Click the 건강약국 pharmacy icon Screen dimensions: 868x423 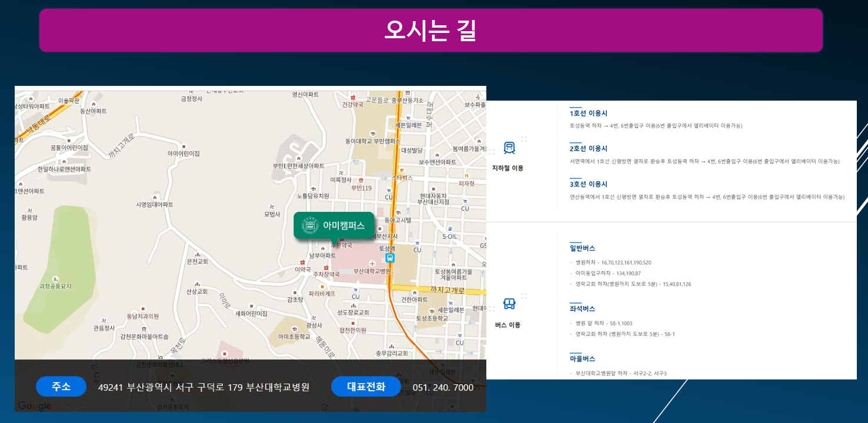tap(353, 97)
